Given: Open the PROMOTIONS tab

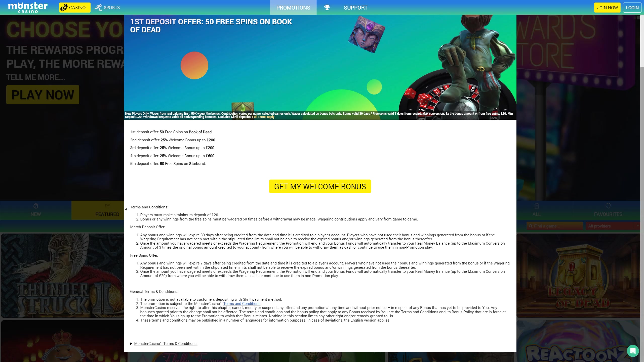Looking at the screenshot, I should click(x=293, y=8).
